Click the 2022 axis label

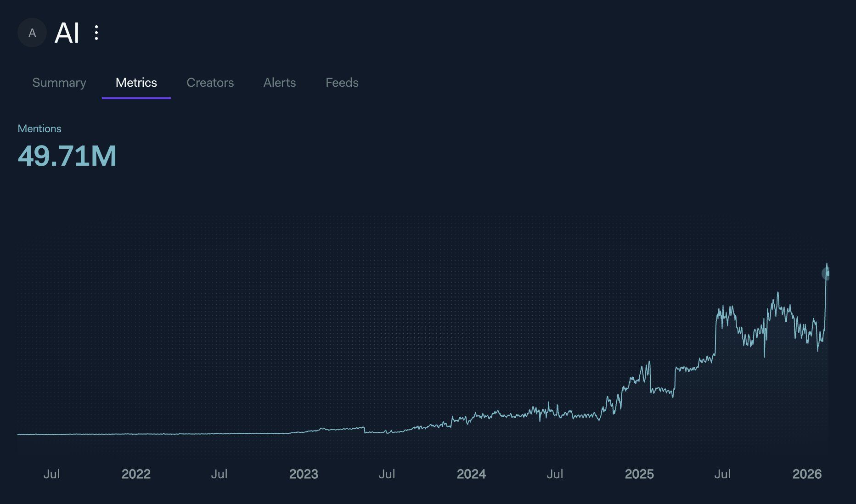pos(136,474)
